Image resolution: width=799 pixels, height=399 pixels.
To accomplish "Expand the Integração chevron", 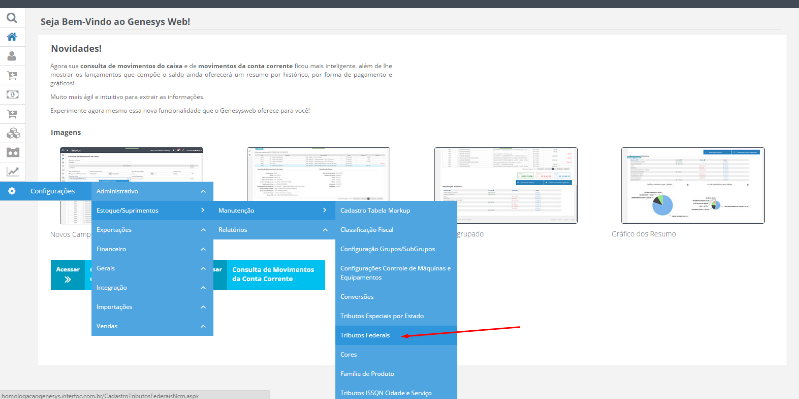I will (x=203, y=288).
